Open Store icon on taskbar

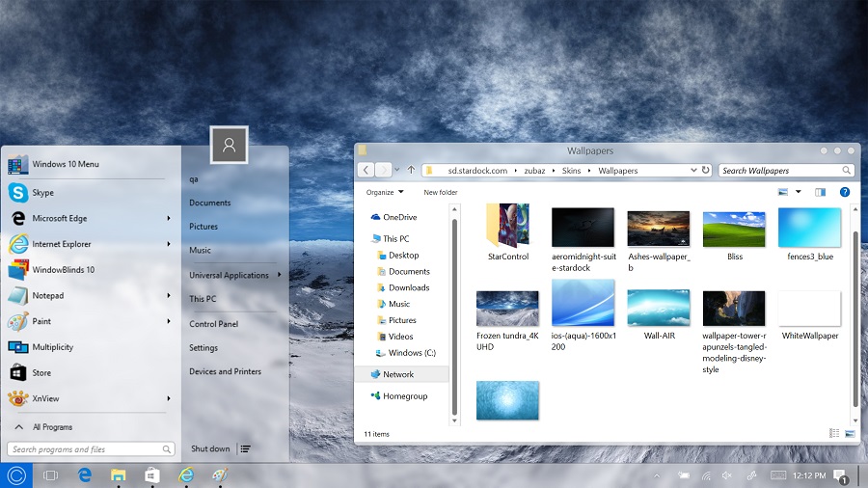point(151,475)
